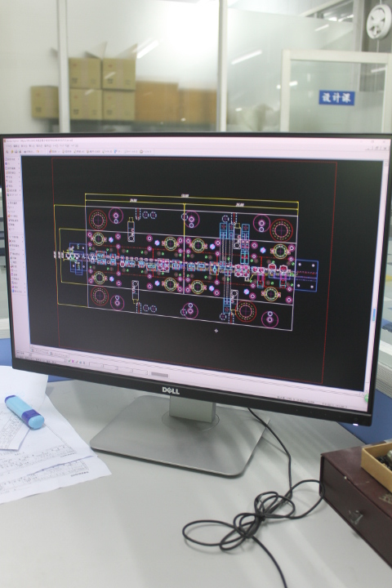Click the yellow icon at toolbar's left end
The image size is (392, 588).
pyautogui.click(x=12, y=152)
